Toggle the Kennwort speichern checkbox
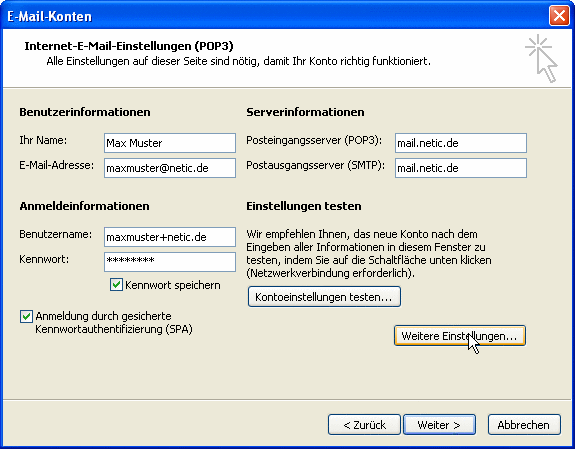 pyautogui.click(x=116, y=285)
